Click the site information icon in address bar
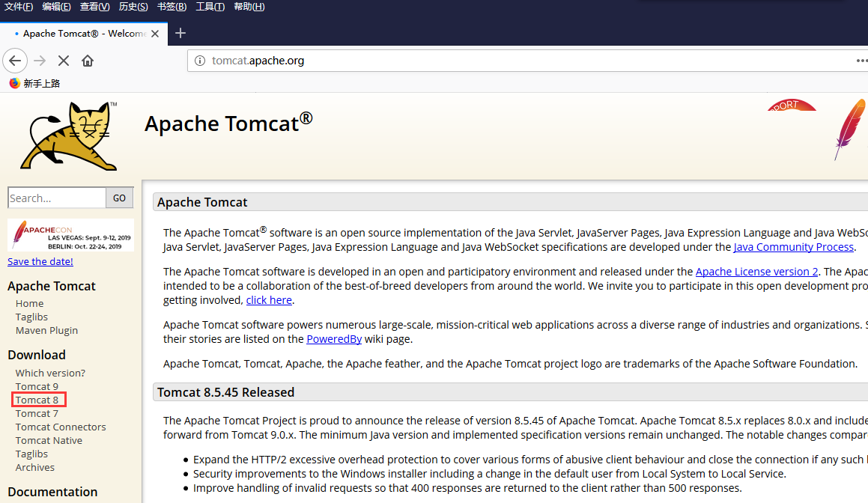 point(200,61)
